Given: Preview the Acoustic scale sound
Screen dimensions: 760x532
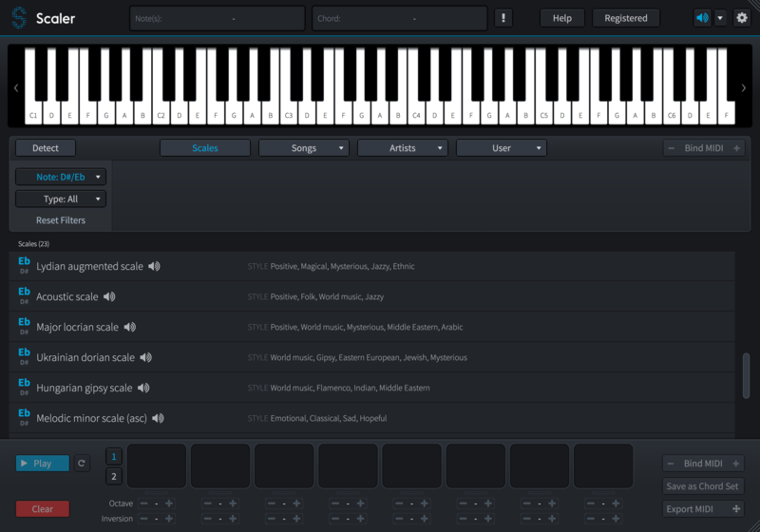Looking at the screenshot, I should tap(109, 297).
